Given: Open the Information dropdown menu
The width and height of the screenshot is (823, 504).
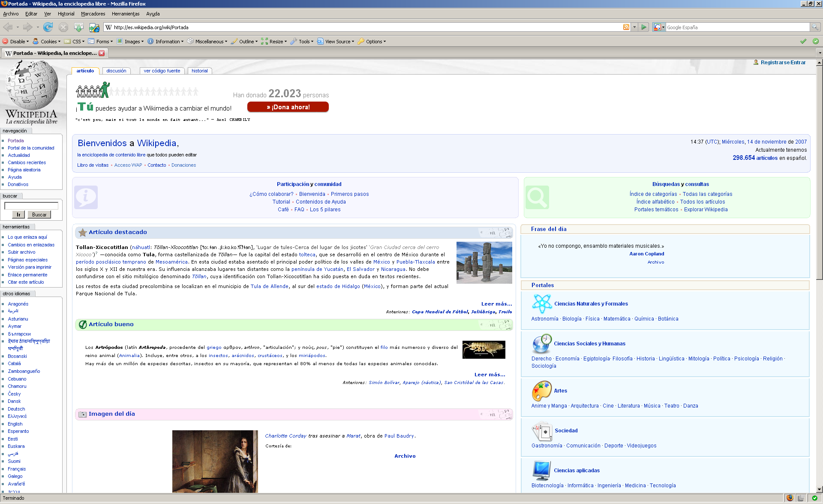Looking at the screenshot, I should click(165, 42).
